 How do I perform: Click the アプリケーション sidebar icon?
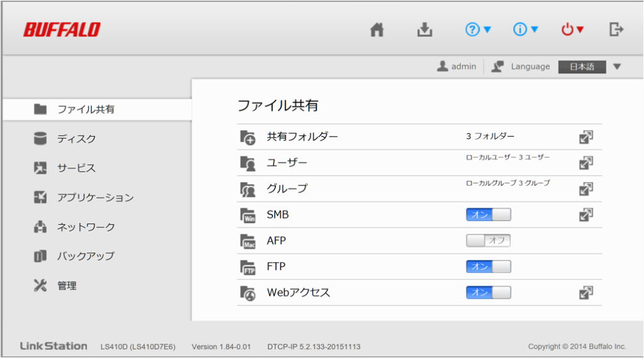40,198
